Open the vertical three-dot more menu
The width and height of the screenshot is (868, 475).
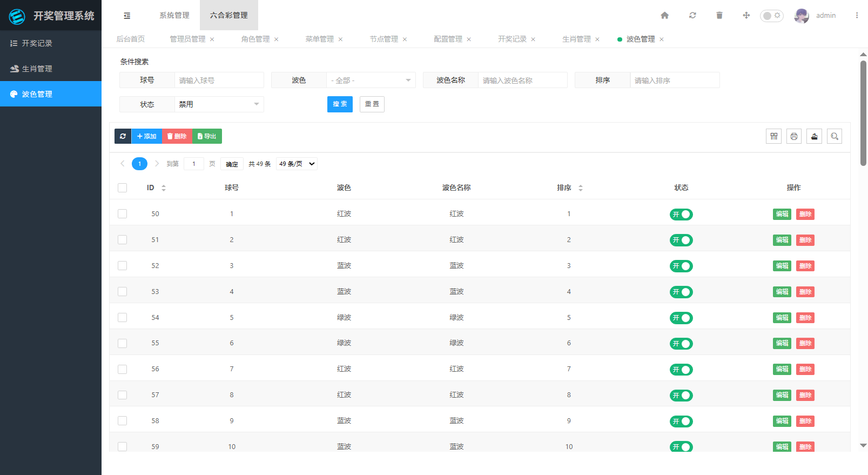(x=857, y=15)
